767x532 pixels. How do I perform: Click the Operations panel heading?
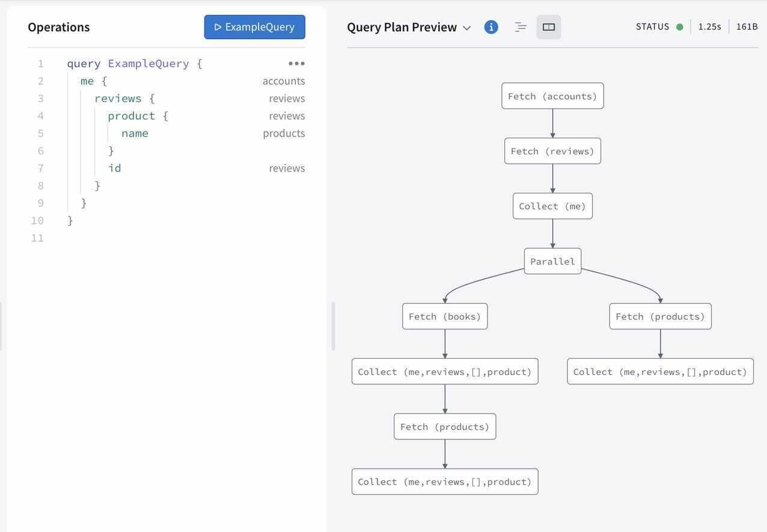click(59, 27)
